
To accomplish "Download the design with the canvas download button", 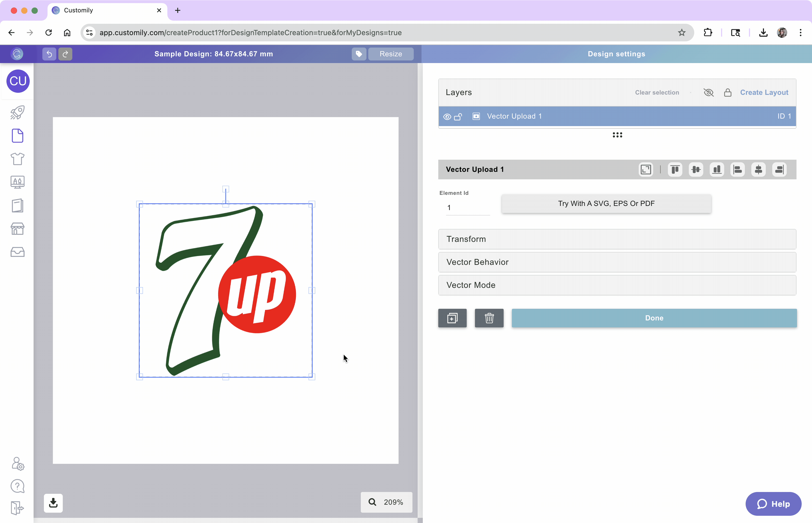I will 53,503.
